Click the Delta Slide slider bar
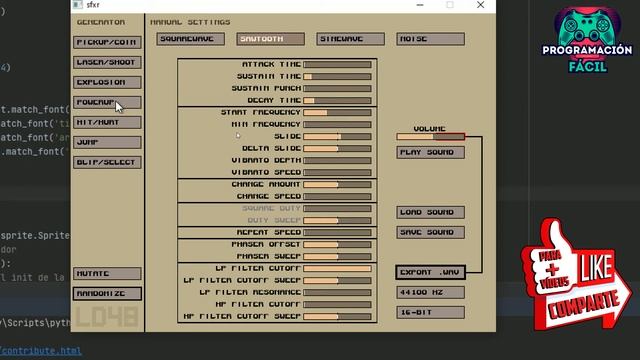640x360 pixels. pyautogui.click(x=338, y=148)
